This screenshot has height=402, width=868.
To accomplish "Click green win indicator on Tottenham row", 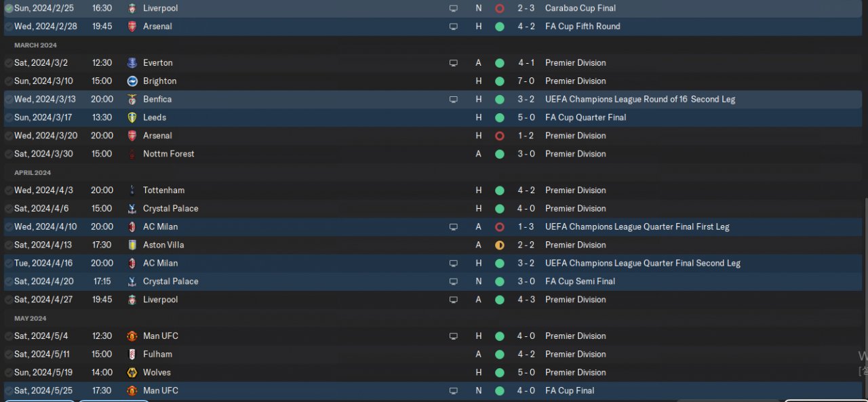I will [500, 190].
